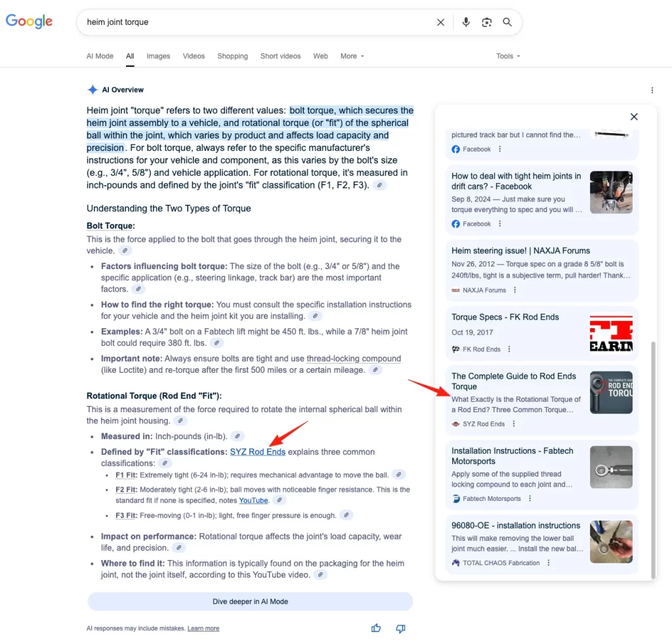Click the drift cars Facebook thumbnail

tap(611, 192)
